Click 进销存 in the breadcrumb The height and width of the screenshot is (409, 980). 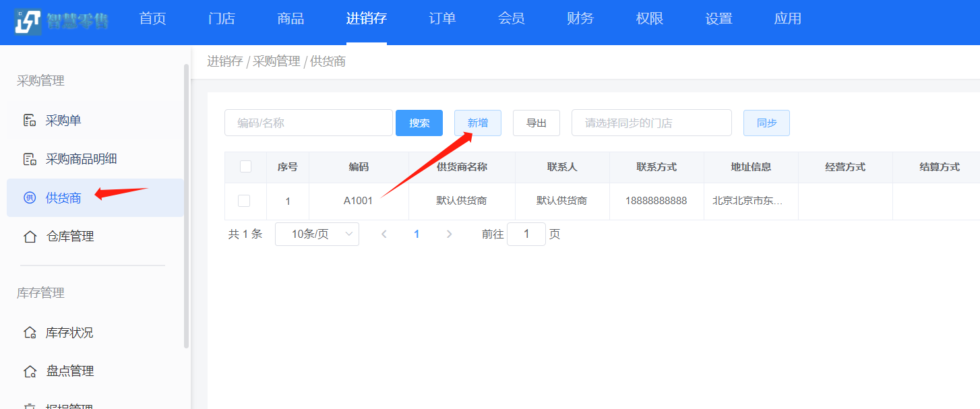(225, 62)
